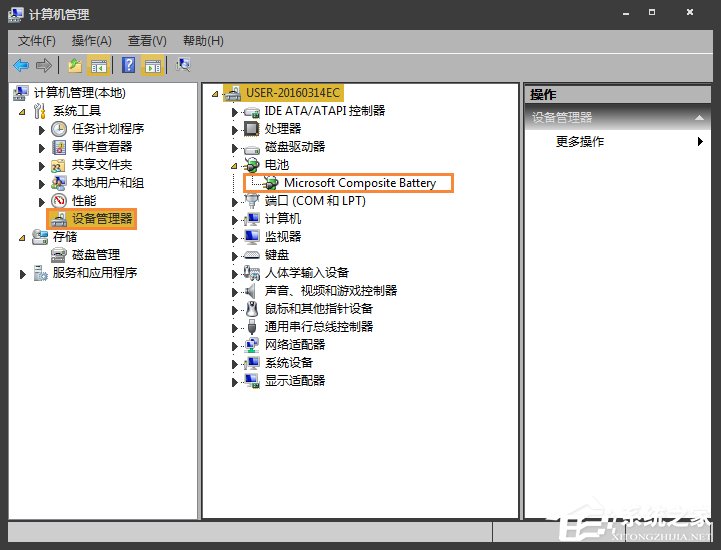The width and height of the screenshot is (721, 550).
Task: Click the Services and Applications icon
Action: [40, 273]
